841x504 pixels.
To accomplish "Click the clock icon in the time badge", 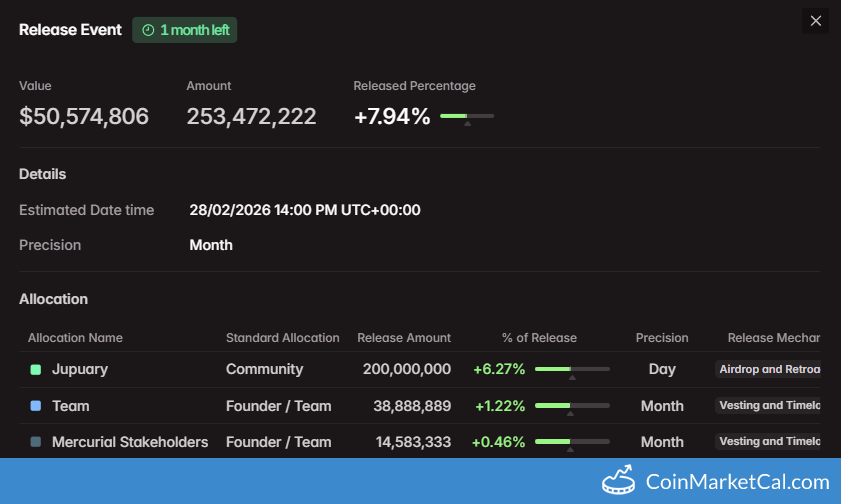I will [148, 30].
